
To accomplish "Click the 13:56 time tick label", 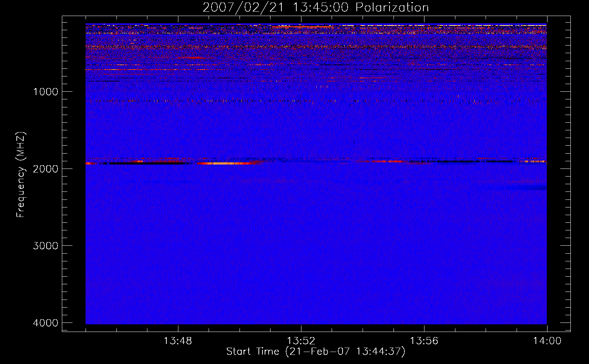I will tap(424, 341).
